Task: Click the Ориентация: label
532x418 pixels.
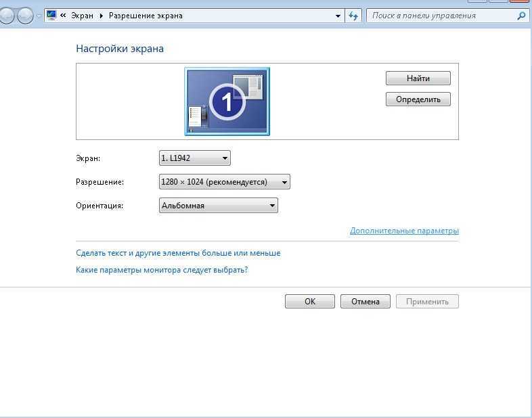Action: (x=99, y=206)
